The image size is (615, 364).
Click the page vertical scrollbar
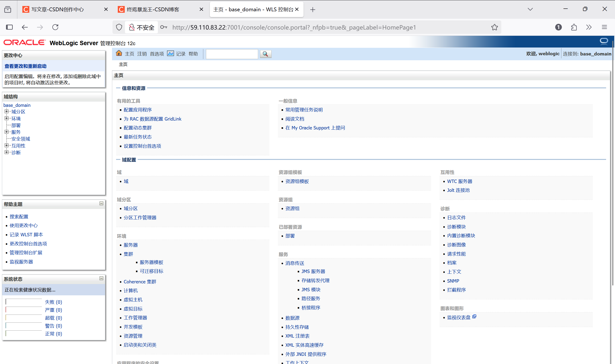613,163
